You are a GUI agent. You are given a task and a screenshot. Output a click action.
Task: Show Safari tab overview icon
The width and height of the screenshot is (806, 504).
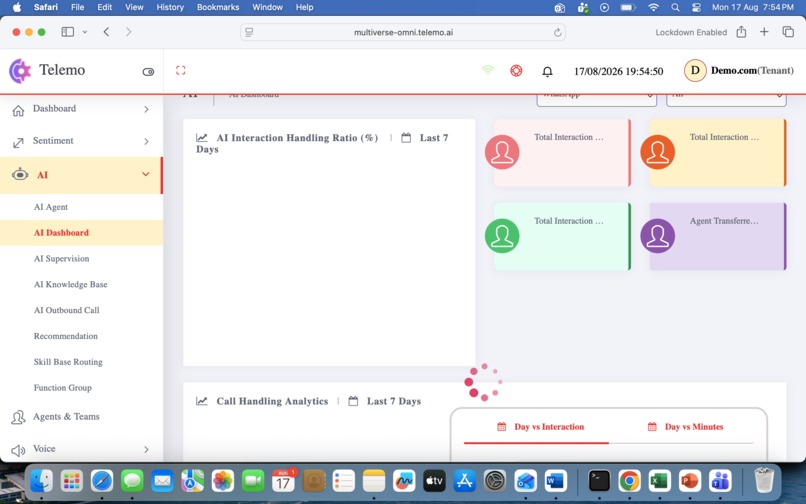[x=788, y=32]
